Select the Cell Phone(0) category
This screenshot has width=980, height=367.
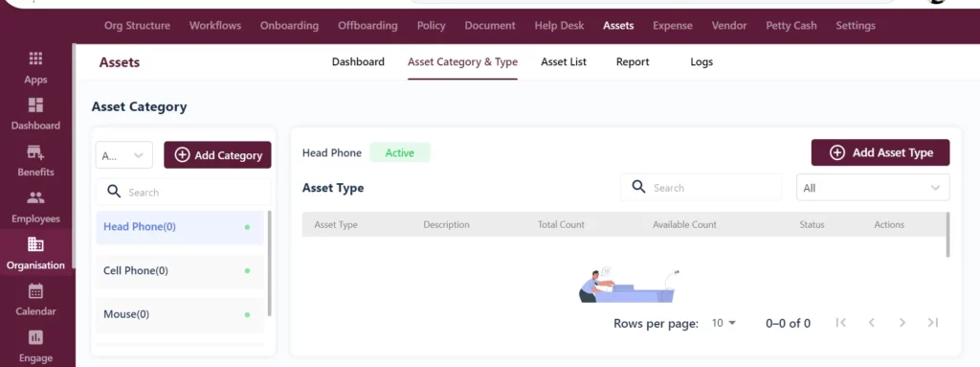pyautogui.click(x=180, y=270)
